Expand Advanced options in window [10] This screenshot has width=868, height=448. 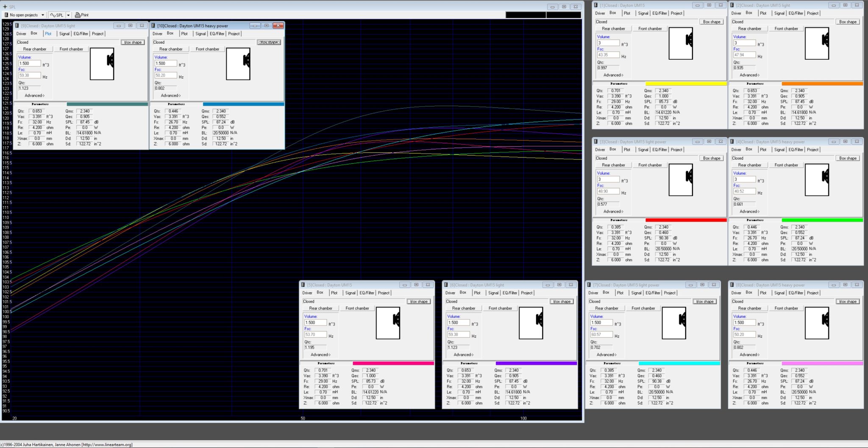tap(171, 95)
